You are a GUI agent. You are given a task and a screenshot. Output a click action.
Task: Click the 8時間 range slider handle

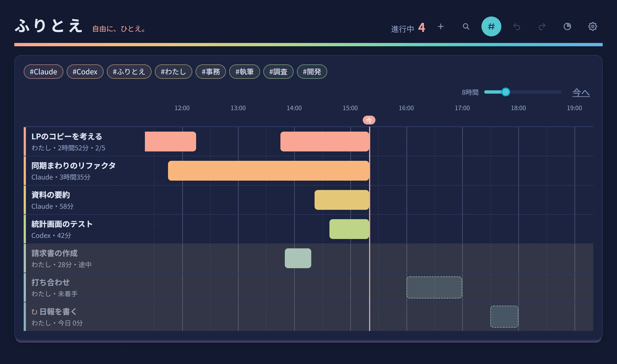pyautogui.click(x=506, y=92)
